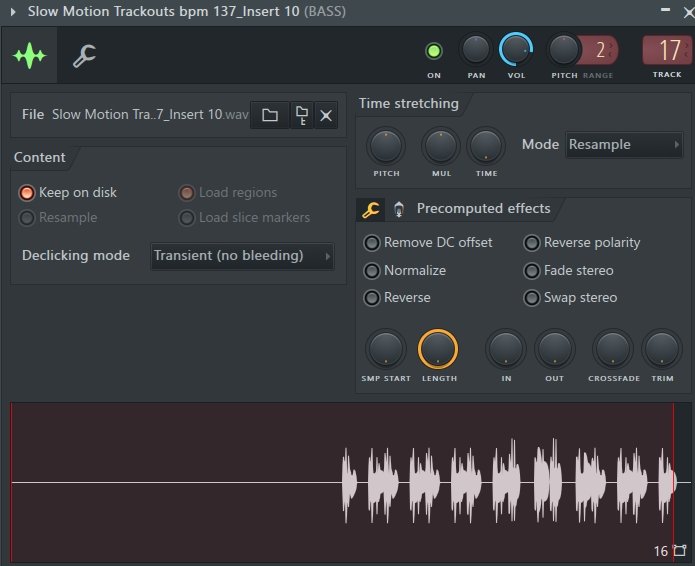Adjust time stretching TIME knob
This screenshot has width=695, height=566.
click(x=486, y=146)
